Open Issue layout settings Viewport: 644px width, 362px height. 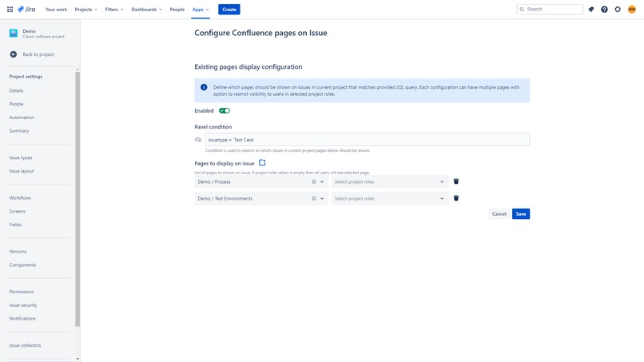click(22, 171)
